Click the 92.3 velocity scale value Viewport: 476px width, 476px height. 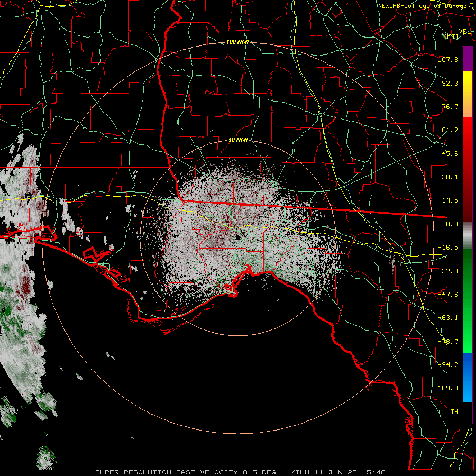[450, 83]
